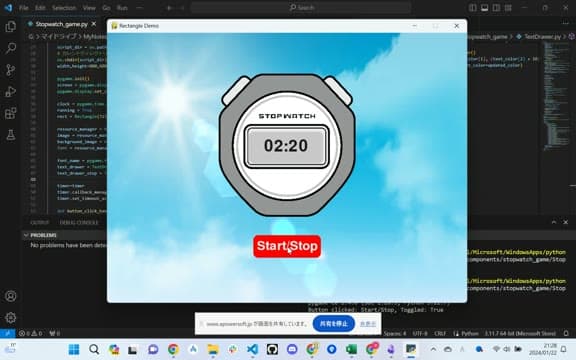Open the pygame app taskbar icon
The height and width of the screenshot is (360, 576).
[411, 349]
